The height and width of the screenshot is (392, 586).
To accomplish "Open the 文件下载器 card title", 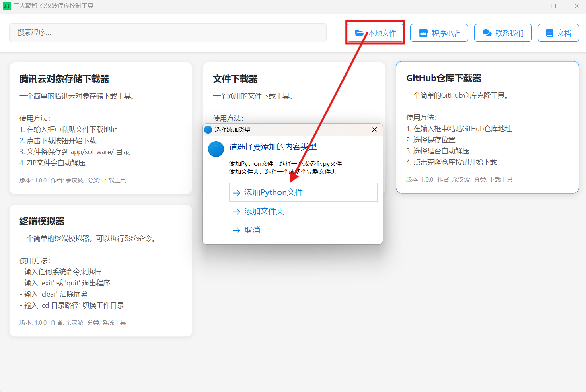I will pyautogui.click(x=235, y=79).
